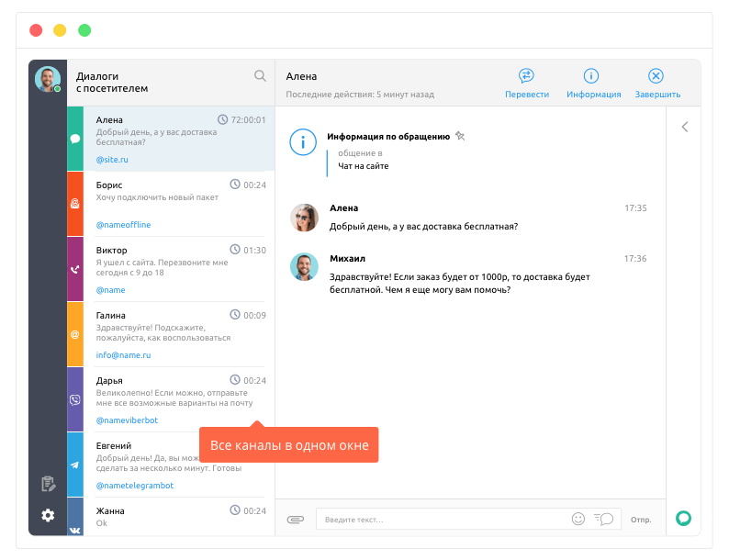This screenshot has height=560, width=729.
Task: Select the Евгений dialog in the list
Action: [x=171, y=465]
